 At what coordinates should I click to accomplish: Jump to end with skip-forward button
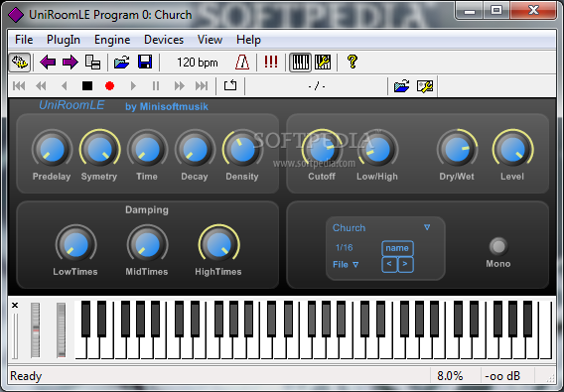pos(202,86)
